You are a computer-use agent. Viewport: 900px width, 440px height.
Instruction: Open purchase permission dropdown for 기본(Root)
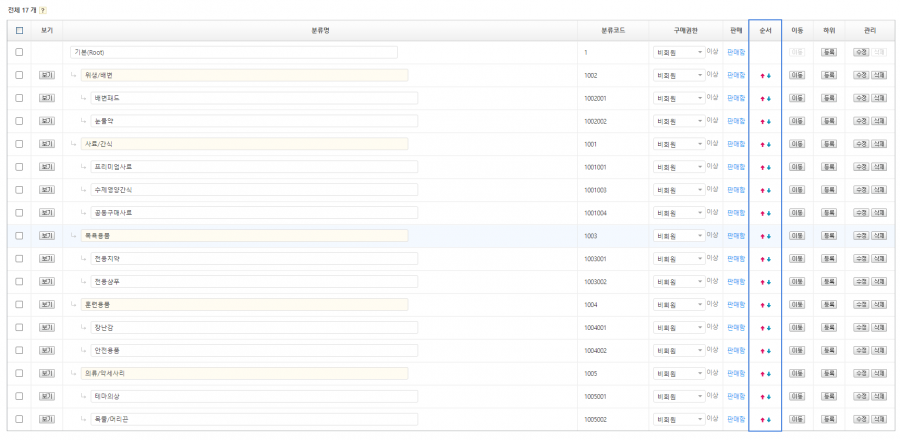679,52
